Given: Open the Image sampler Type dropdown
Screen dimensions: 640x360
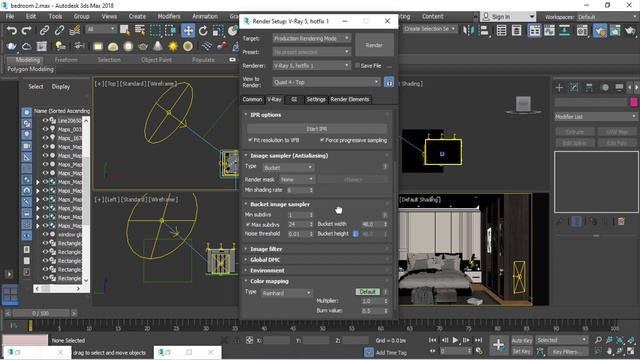Looking at the screenshot, I should [288, 167].
